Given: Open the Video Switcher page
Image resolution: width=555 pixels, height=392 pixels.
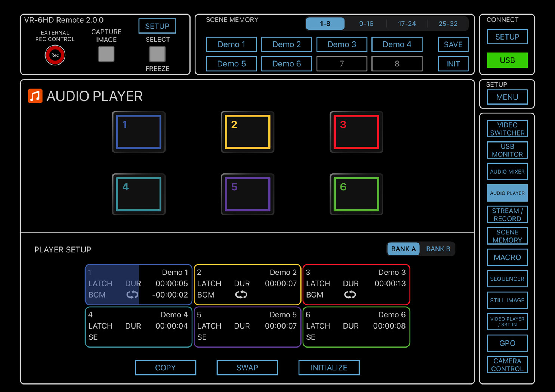Looking at the screenshot, I should [x=507, y=129].
